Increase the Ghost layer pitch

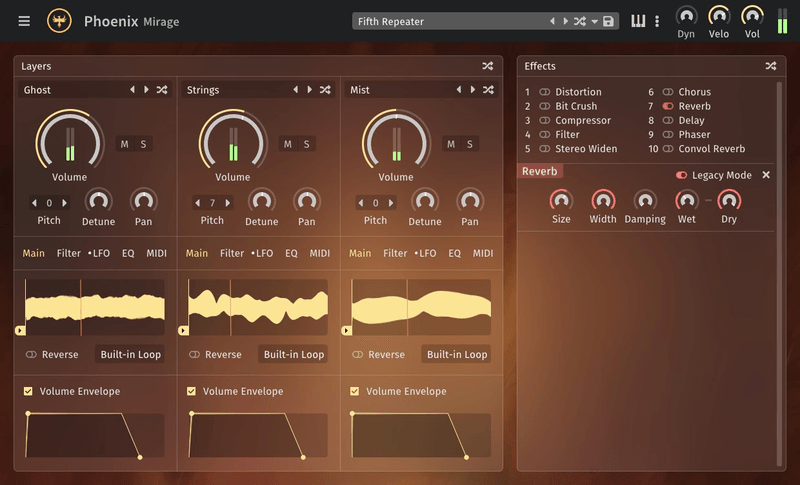point(65,203)
